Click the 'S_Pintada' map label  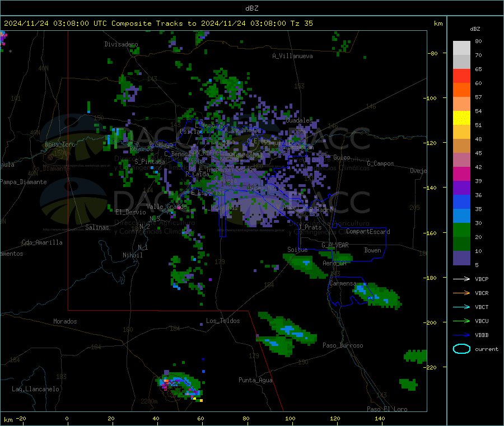pyautogui.click(x=150, y=162)
